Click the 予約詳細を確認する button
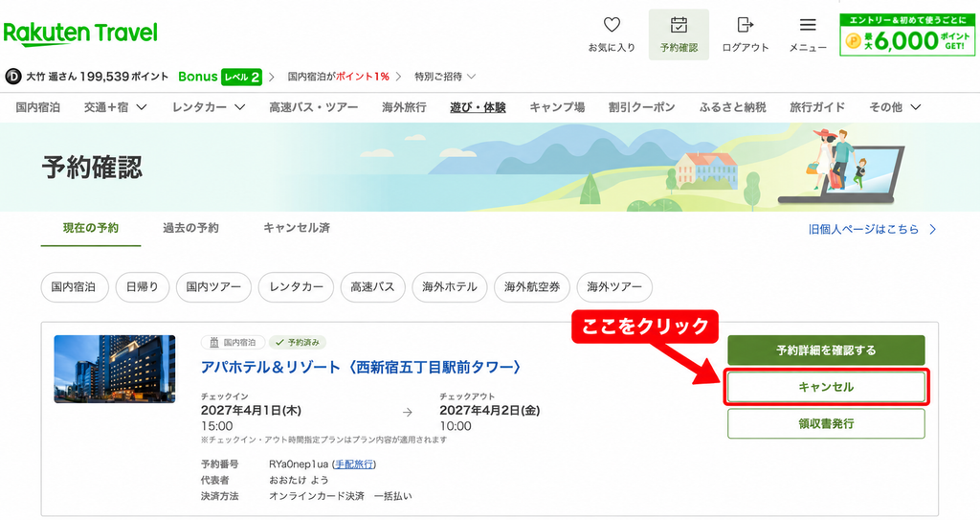 (826, 350)
